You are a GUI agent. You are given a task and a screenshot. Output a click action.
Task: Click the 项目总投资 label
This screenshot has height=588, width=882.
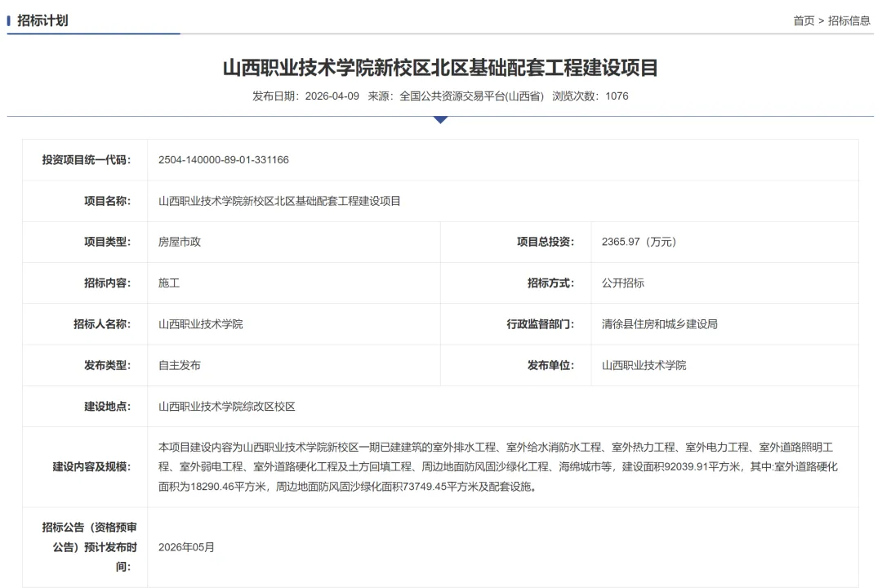(545, 242)
